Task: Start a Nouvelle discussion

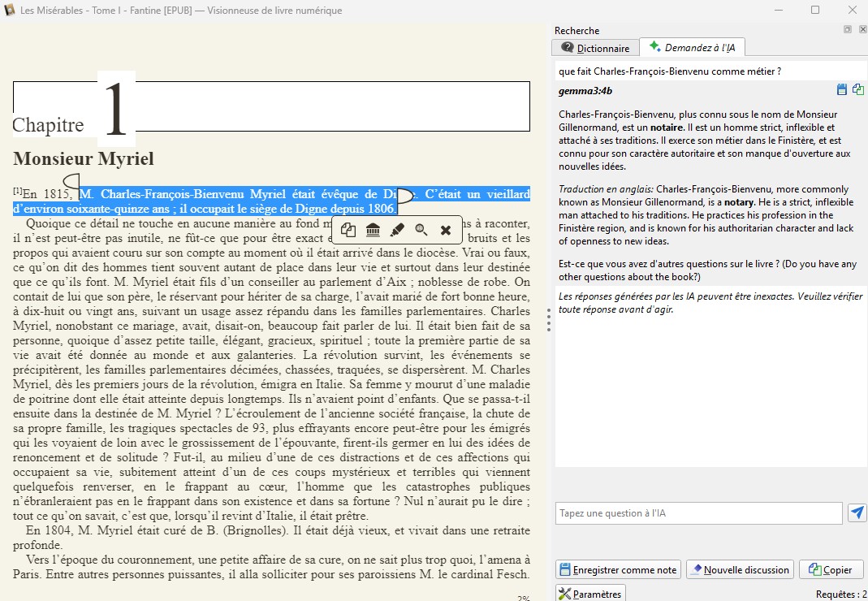Action: coord(738,569)
